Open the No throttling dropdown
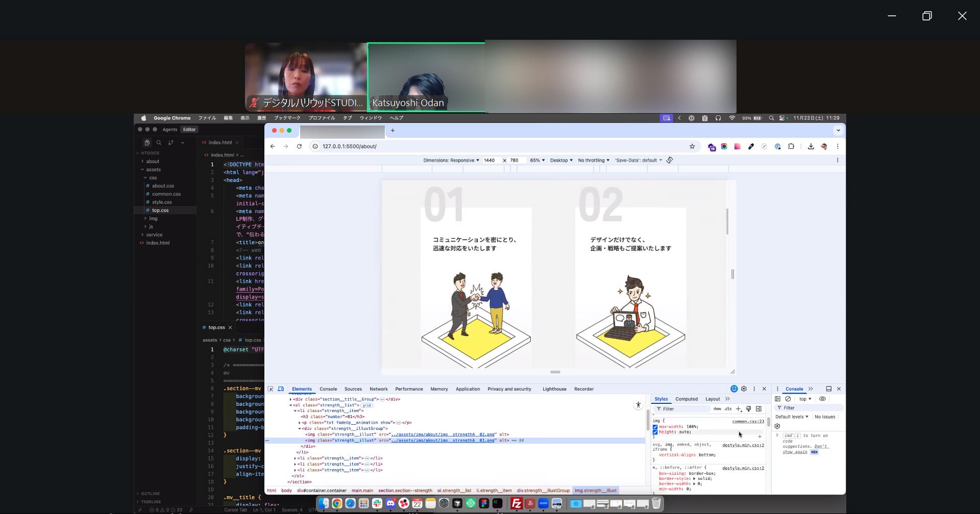This screenshot has height=514, width=980. tap(594, 160)
